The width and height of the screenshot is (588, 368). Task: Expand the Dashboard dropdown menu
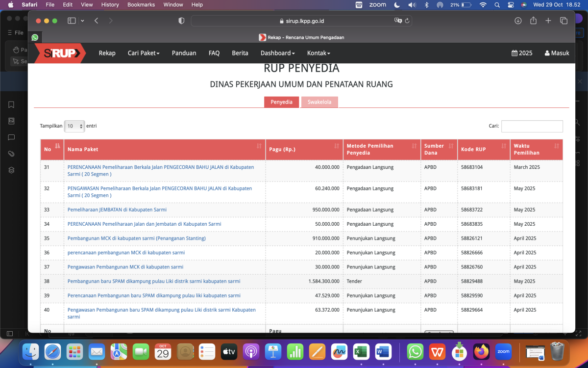(x=277, y=53)
